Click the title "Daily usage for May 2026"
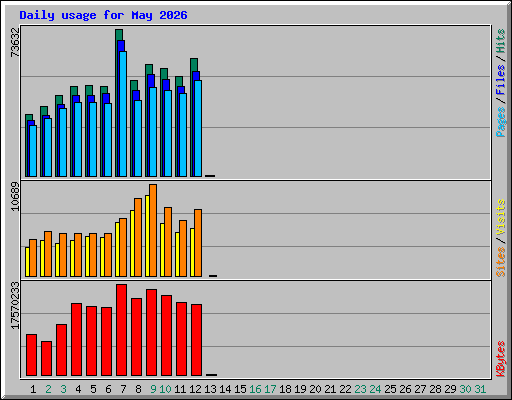 pos(103,15)
